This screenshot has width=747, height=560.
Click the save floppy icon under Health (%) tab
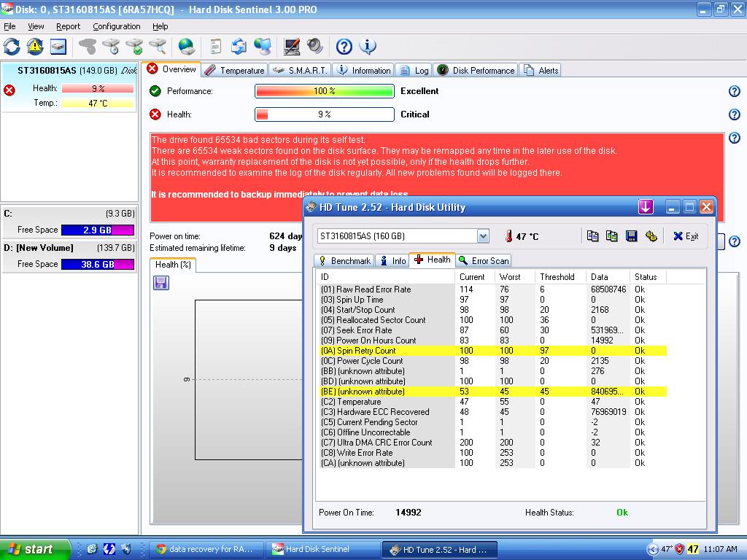pos(161,283)
